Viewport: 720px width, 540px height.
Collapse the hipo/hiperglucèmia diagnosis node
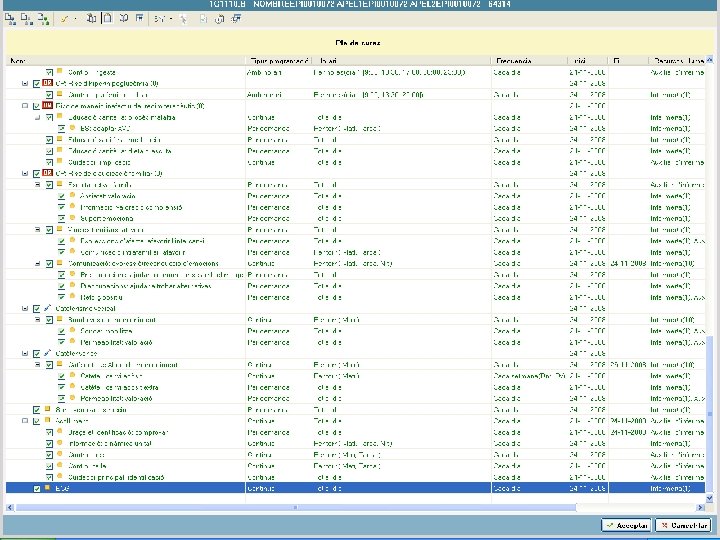pos(25,83)
